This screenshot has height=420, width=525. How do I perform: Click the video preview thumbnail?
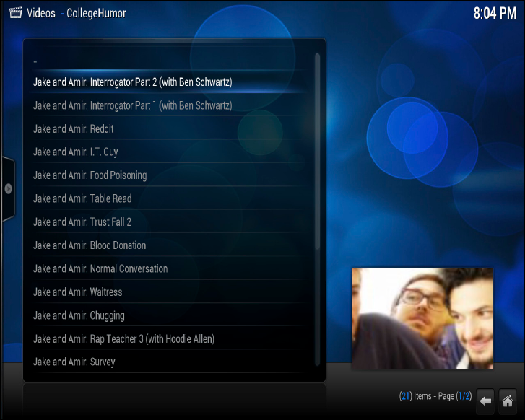point(422,318)
